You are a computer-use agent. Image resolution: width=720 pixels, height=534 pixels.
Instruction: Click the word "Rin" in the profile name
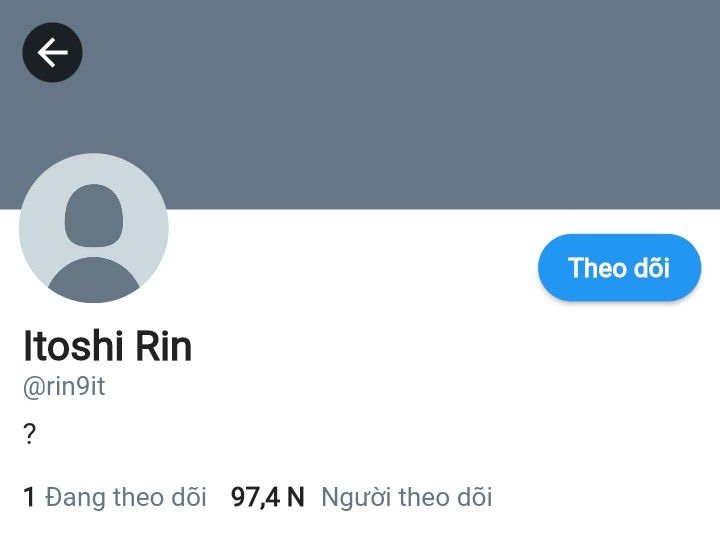[x=164, y=346]
